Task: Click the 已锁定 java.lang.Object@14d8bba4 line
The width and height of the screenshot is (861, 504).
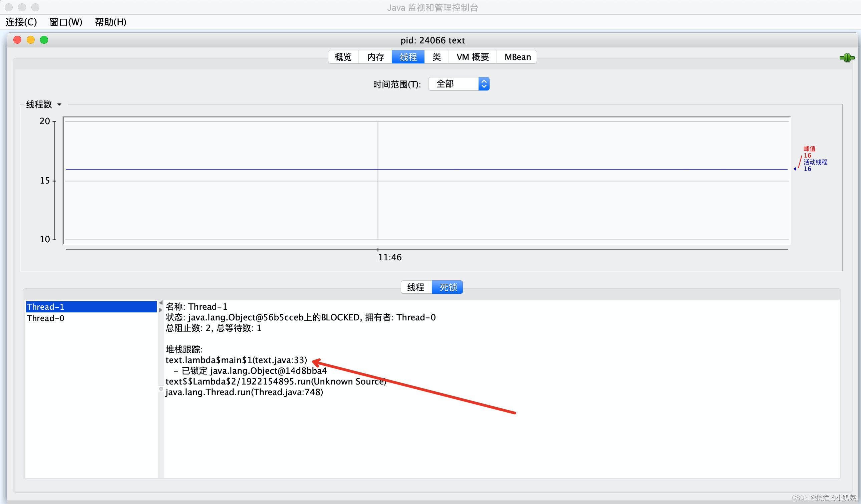Action: [250, 371]
